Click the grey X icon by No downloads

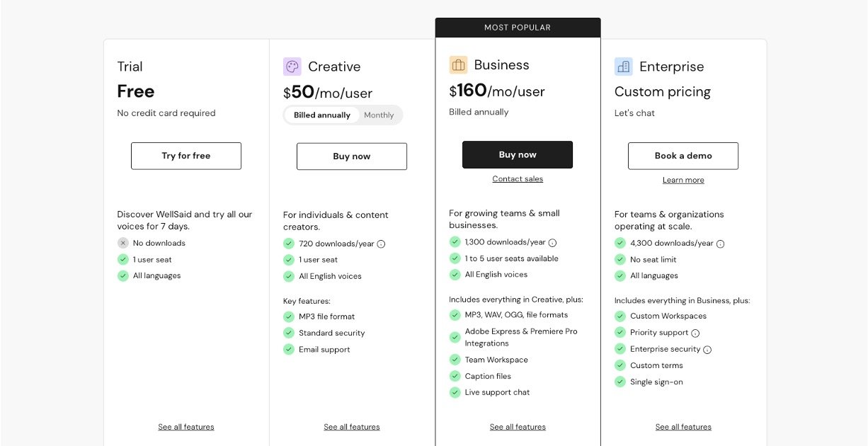point(123,243)
